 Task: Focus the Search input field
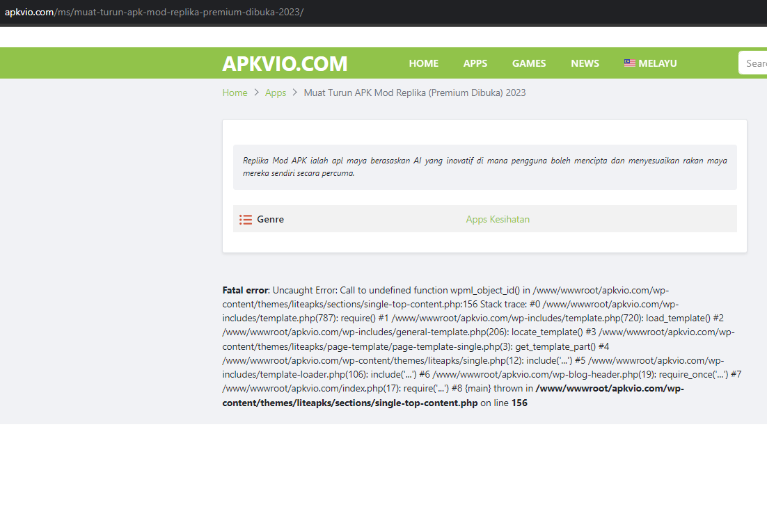click(753, 63)
